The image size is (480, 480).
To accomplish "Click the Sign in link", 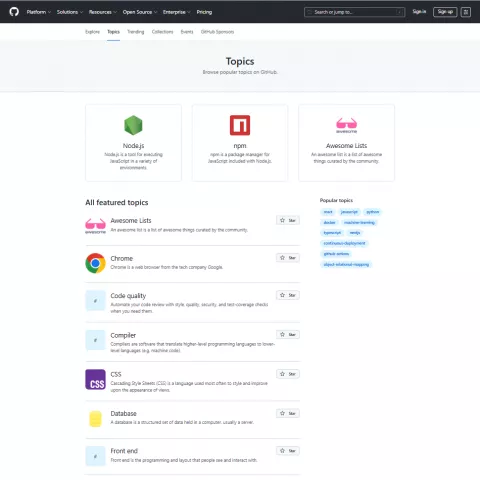I will click(419, 12).
